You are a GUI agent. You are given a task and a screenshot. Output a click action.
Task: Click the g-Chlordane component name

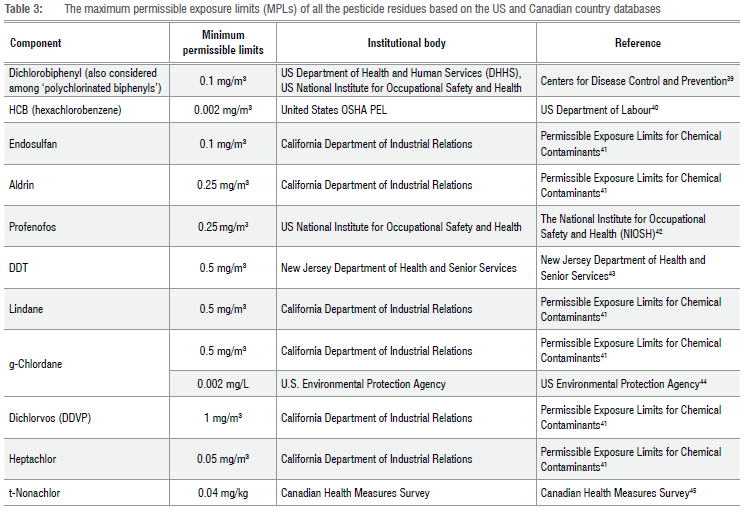[34, 364]
